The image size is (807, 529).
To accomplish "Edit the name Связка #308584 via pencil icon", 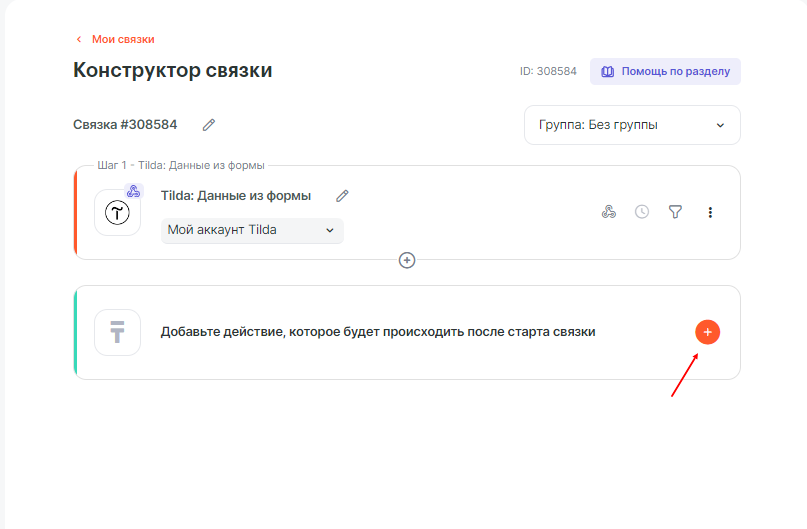I will [209, 125].
